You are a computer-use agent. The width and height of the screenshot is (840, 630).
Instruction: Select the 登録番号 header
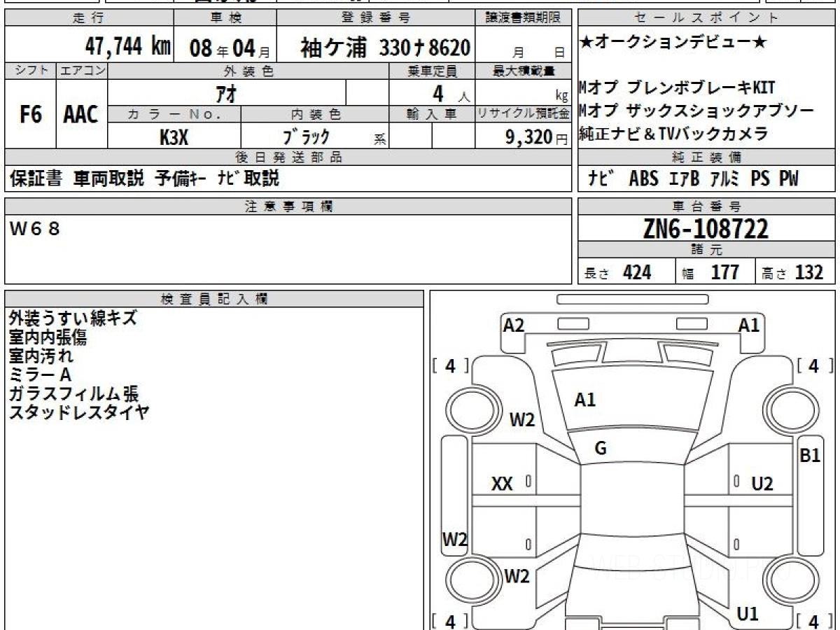(377, 18)
